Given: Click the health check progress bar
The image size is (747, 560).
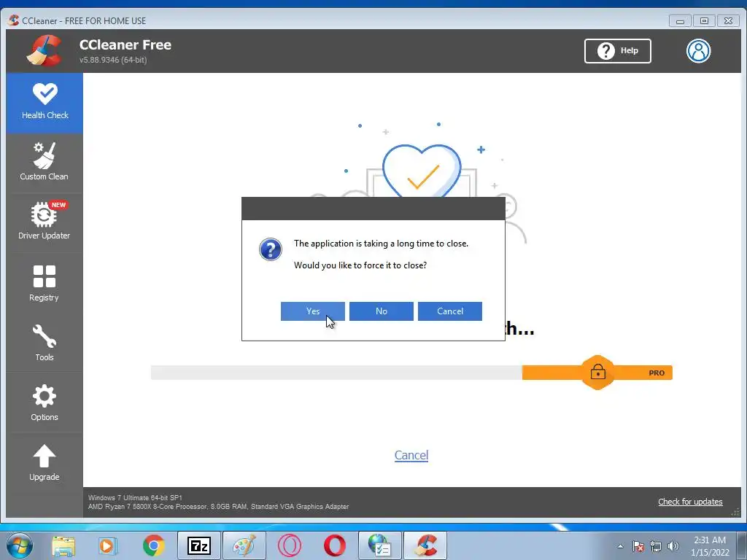Looking at the screenshot, I should point(411,373).
